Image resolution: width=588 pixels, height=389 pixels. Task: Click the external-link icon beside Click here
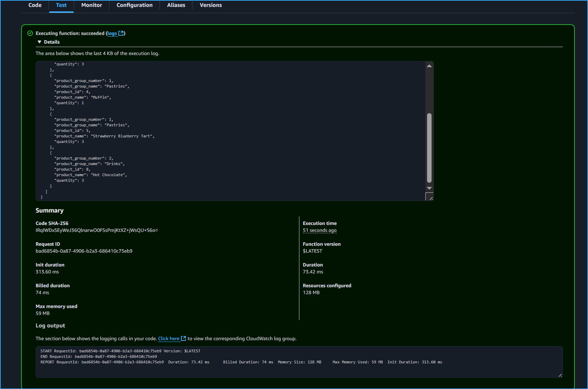click(x=184, y=338)
